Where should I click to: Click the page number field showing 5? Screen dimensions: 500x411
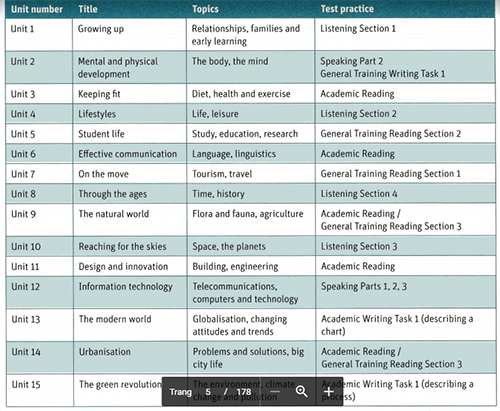[208, 392]
